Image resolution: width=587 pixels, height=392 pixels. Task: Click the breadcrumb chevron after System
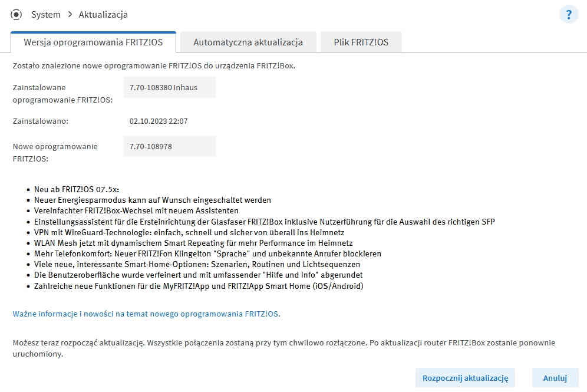pyautogui.click(x=70, y=14)
